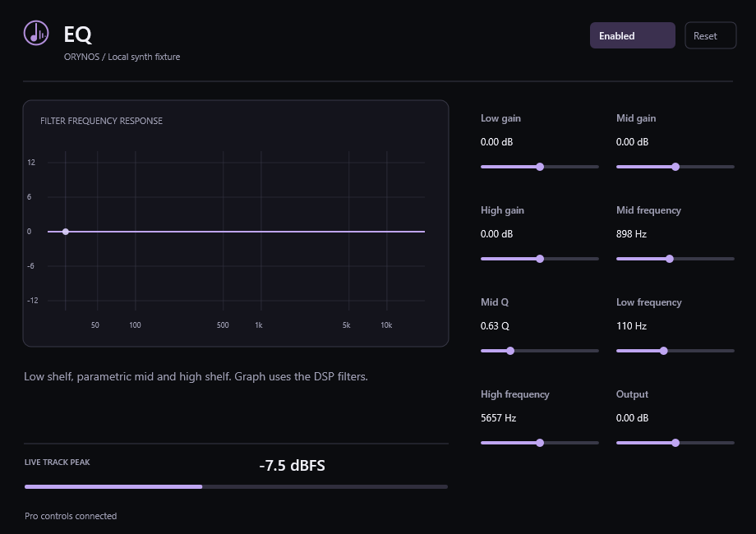Click the 1k frequency axis label

(x=259, y=325)
